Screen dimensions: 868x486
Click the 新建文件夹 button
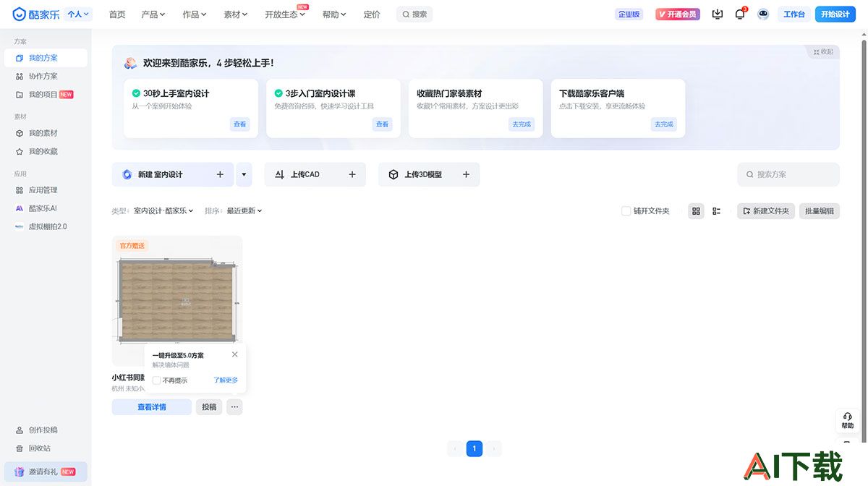click(766, 211)
